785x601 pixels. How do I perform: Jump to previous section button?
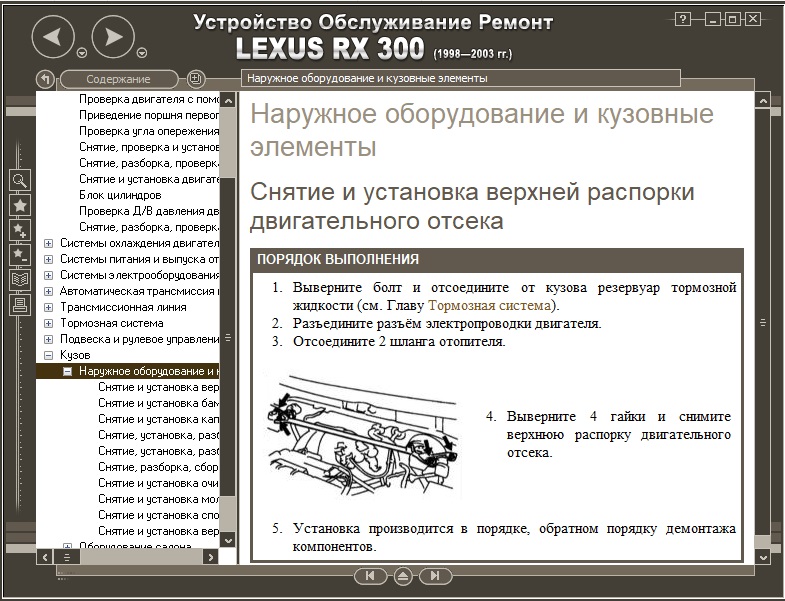370,576
